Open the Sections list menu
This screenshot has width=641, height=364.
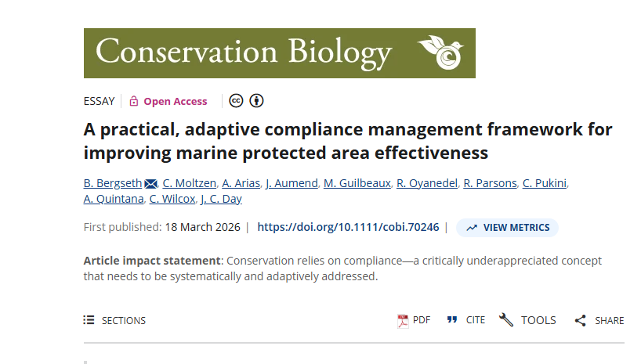115,320
